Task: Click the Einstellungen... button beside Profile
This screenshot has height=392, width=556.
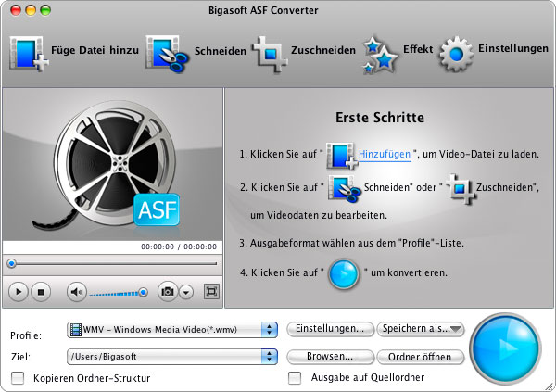Action: pos(330,329)
